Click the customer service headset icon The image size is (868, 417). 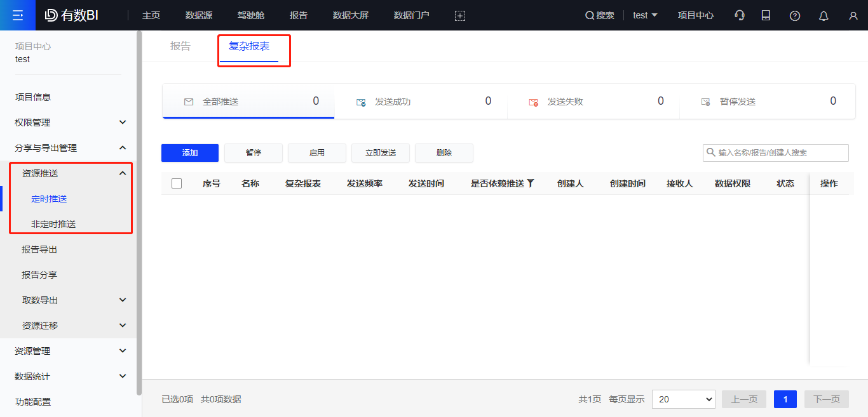tap(739, 15)
